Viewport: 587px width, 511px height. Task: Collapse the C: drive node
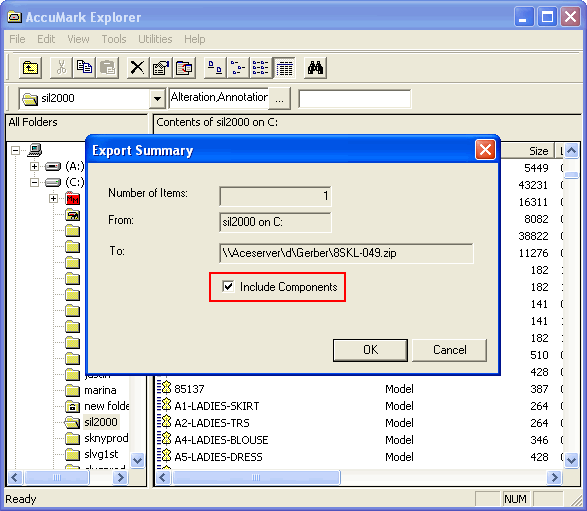coord(34,183)
